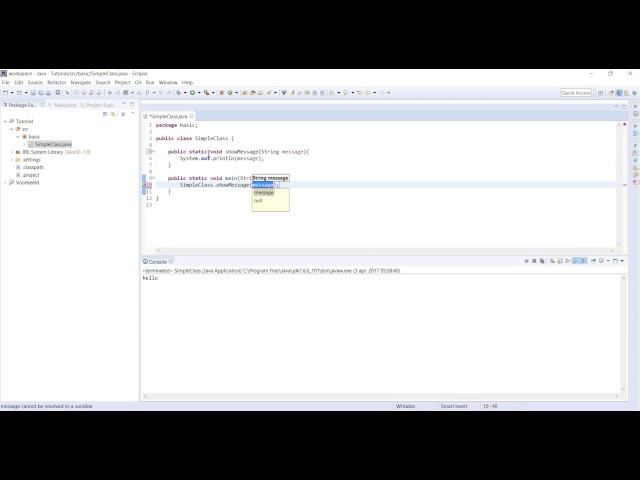Toggle Scroll Lock in Console toolbar

(560, 261)
